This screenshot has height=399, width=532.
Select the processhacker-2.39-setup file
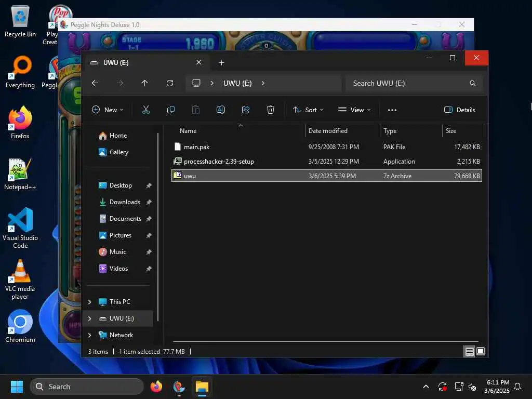[x=326, y=162]
